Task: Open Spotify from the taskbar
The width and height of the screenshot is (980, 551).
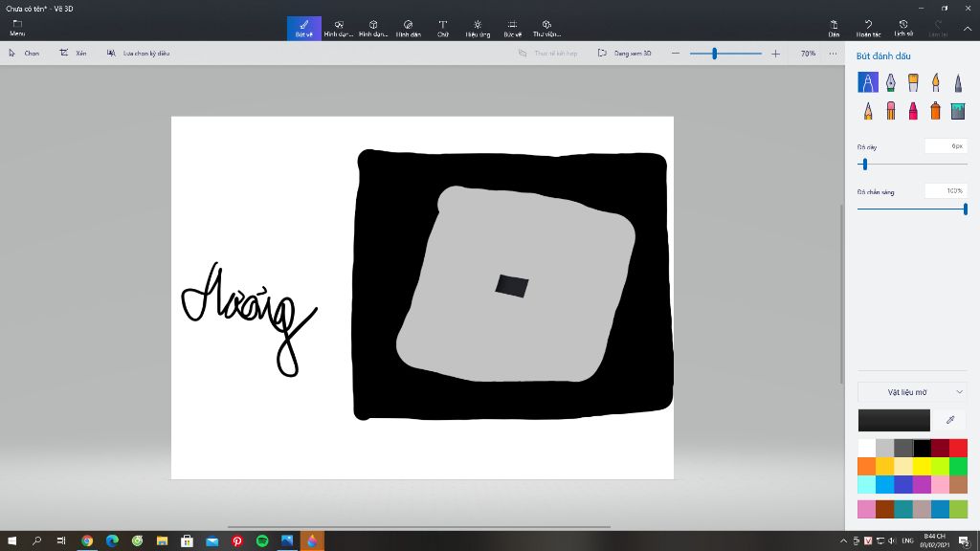Action: pyautogui.click(x=262, y=540)
